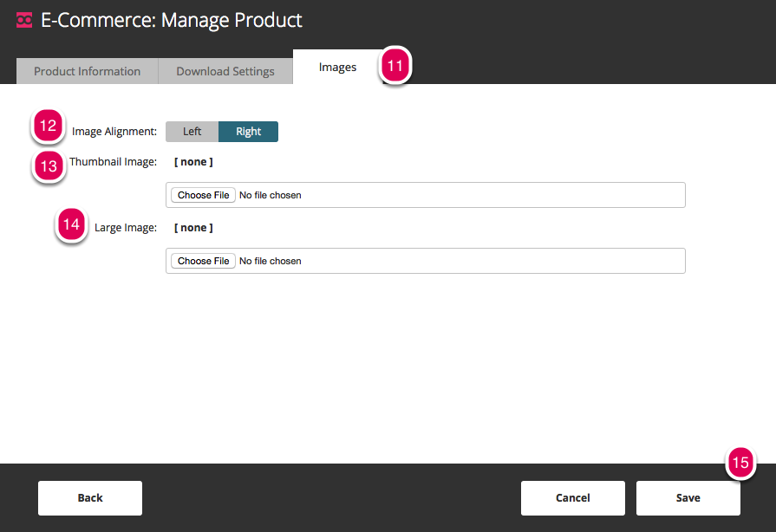Cancel the product changes
This screenshot has width=776, height=532.
point(572,498)
